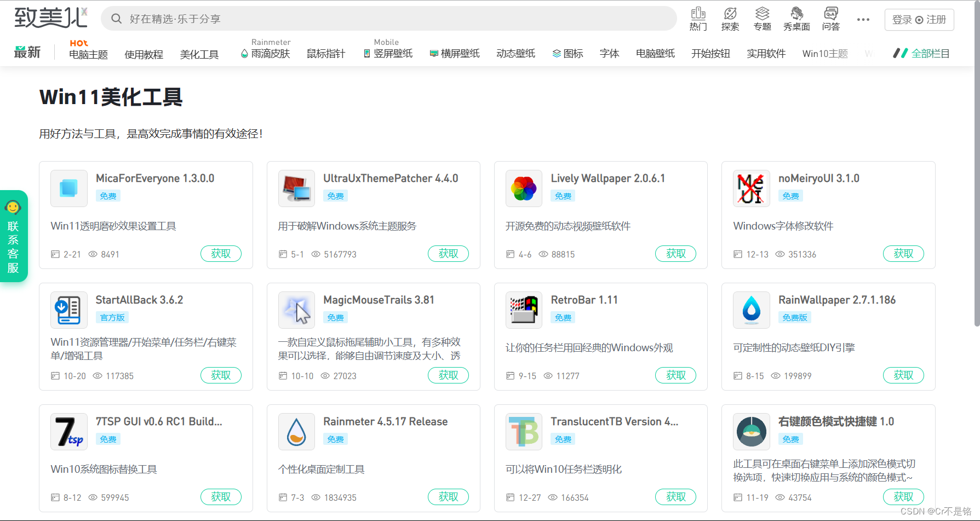The height and width of the screenshot is (521, 980).
Task: Open the three-dot more menu
Action: 863,19
